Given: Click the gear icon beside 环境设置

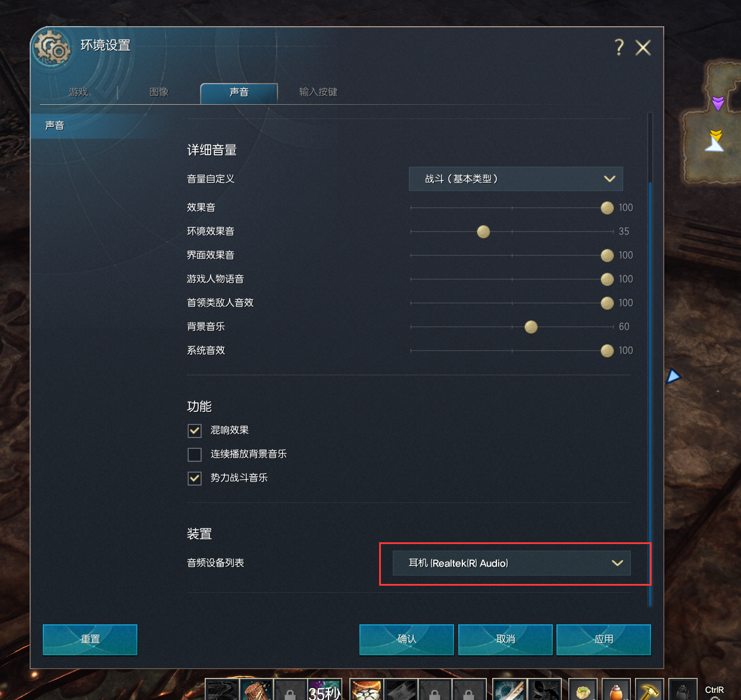Looking at the screenshot, I should [52, 49].
